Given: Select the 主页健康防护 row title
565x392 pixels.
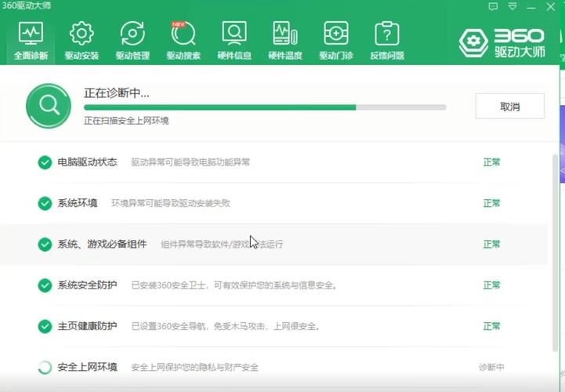Looking at the screenshot, I should [x=87, y=326].
